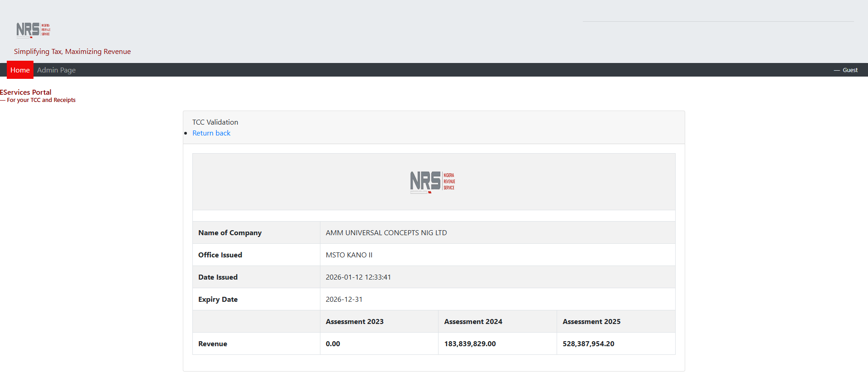868x382 pixels.
Task: Select AMM UNIVERSAL CONCEPTS NIG LTD text
Action: click(386, 233)
